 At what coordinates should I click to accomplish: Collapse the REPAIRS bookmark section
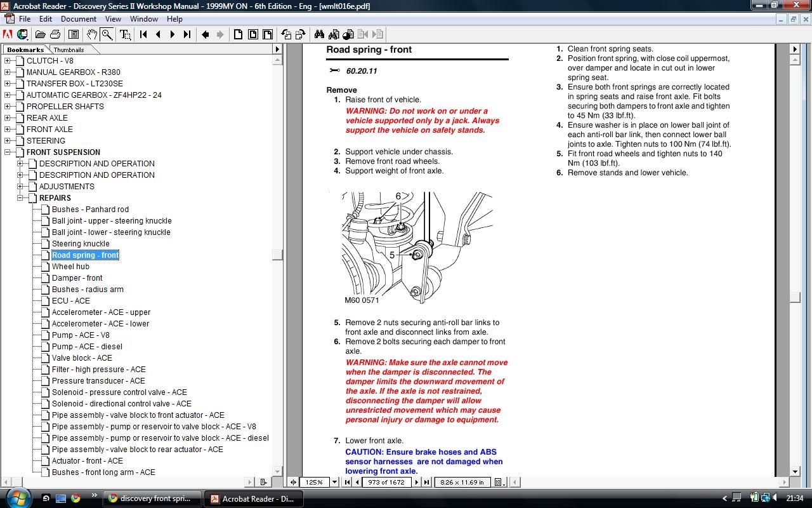coord(20,198)
